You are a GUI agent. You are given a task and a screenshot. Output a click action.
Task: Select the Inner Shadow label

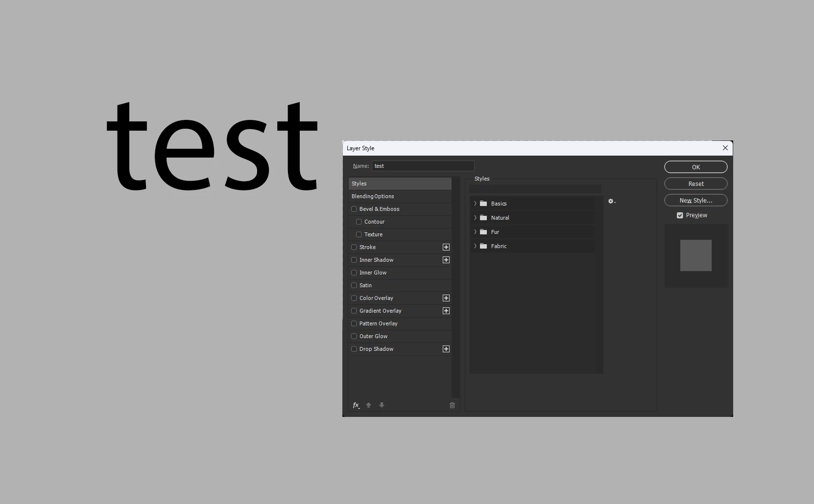pos(376,260)
